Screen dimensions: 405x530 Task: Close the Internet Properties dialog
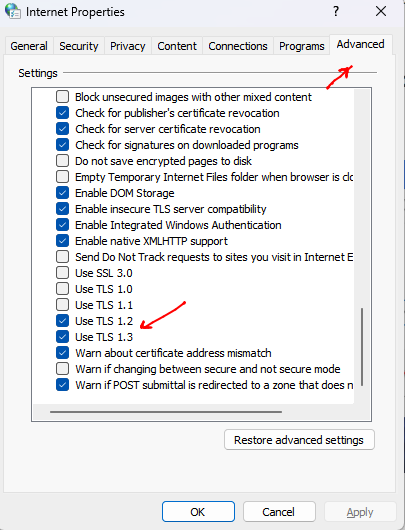(381, 11)
